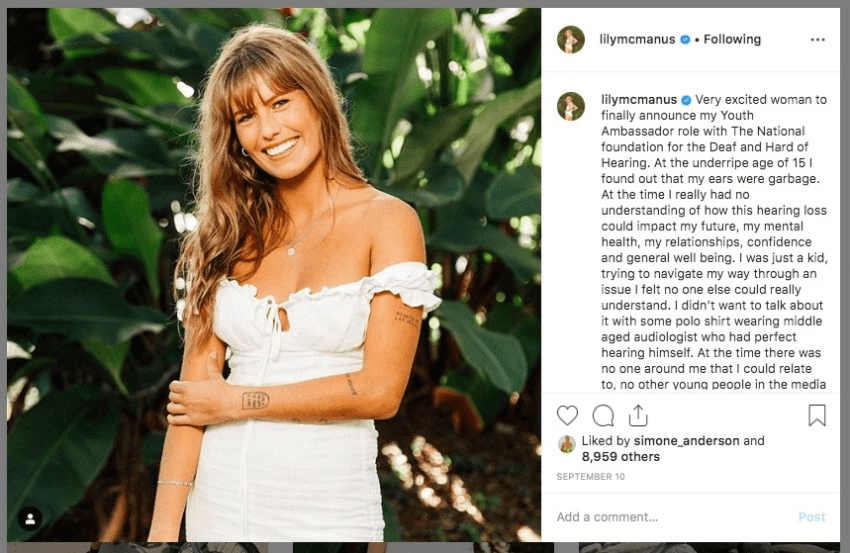This screenshot has width=850, height=553.
Task: Open lilymcmanus username at the caption start
Action: (638, 100)
